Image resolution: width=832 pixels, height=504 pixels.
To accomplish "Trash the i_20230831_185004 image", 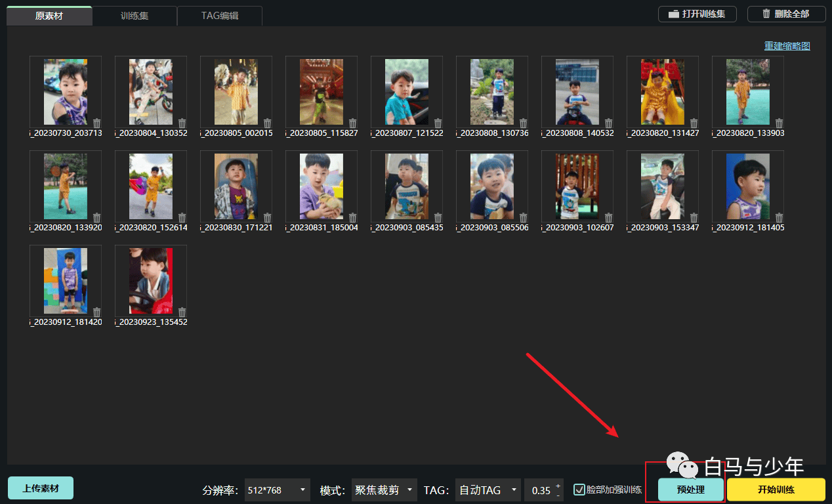I will pyautogui.click(x=353, y=218).
